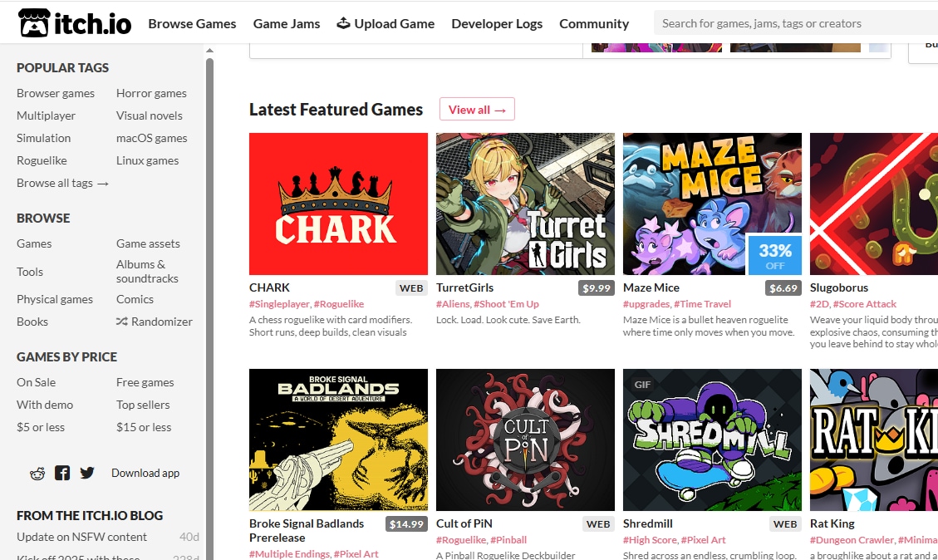Click the Slugoborus game title
The height and width of the screenshot is (560, 938).
(838, 287)
